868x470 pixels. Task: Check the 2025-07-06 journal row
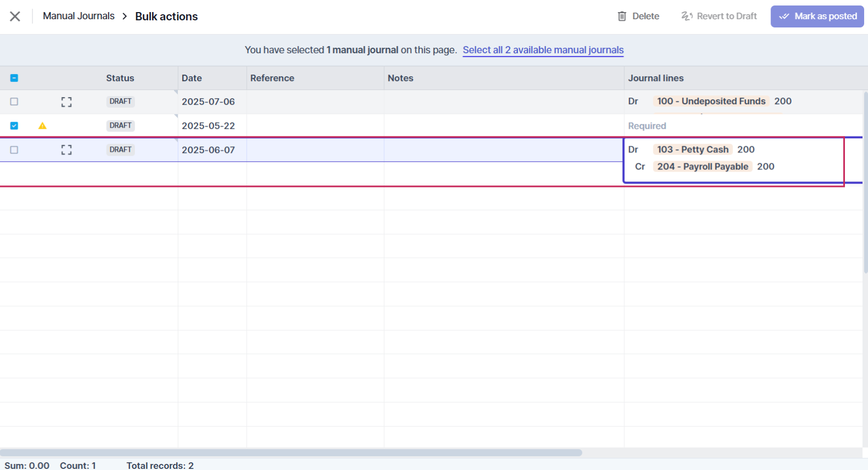tap(14, 101)
